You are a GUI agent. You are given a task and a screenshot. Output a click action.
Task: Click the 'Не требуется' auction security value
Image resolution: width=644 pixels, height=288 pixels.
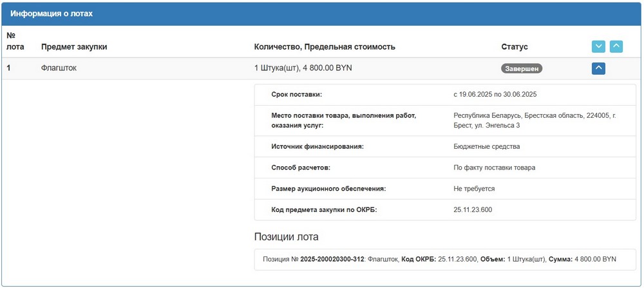pyautogui.click(x=474, y=189)
